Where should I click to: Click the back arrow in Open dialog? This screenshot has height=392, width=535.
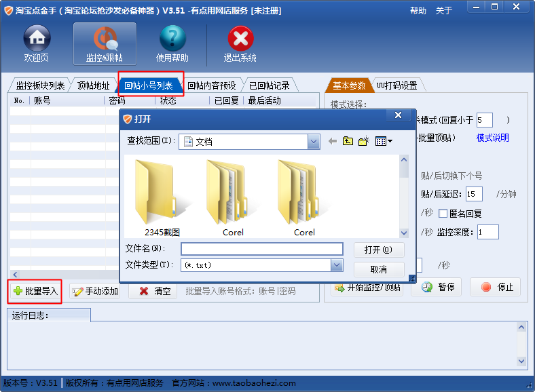[x=333, y=141]
